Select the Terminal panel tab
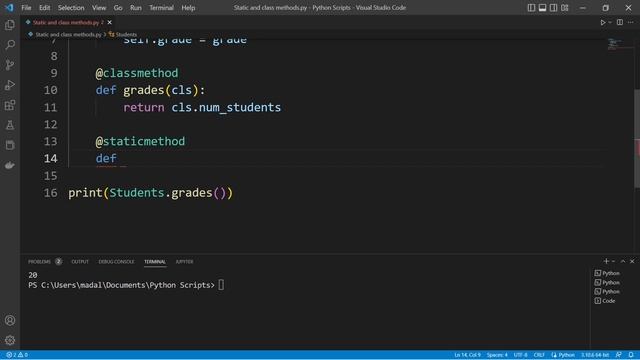 click(155, 262)
